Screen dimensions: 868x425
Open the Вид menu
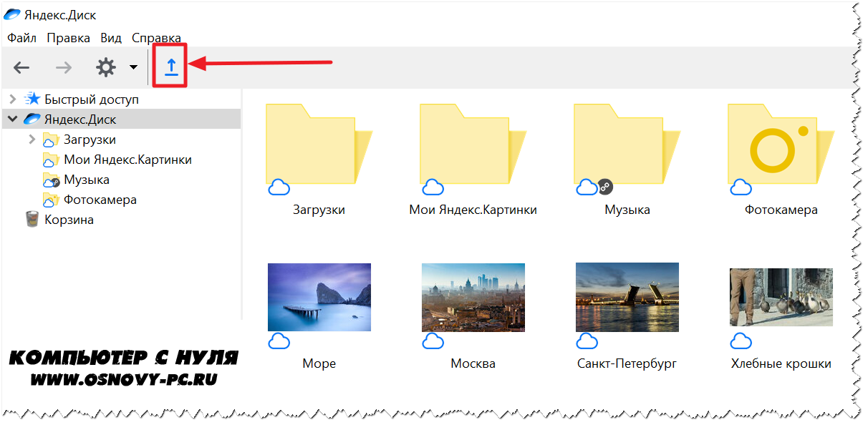pos(111,38)
